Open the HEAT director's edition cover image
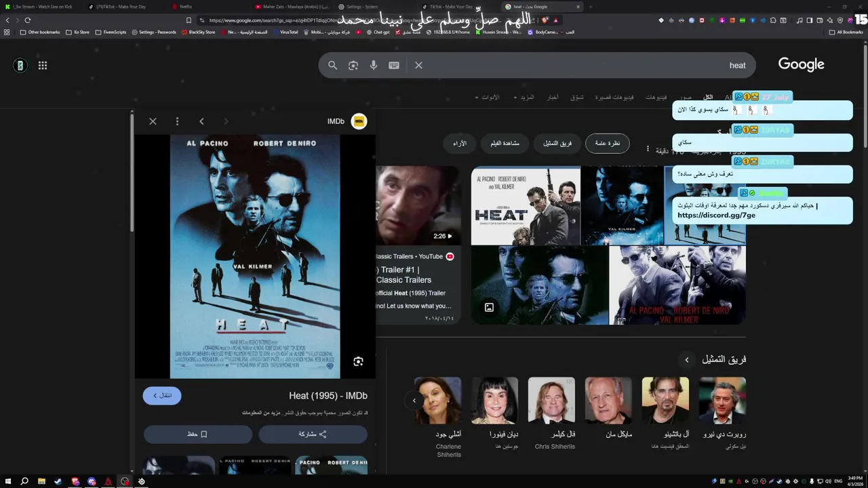Viewport: 868px width, 488px height. point(526,206)
